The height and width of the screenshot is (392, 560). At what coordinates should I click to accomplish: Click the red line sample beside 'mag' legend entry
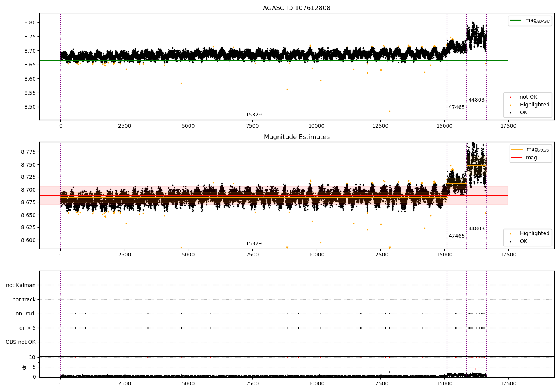(517, 158)
